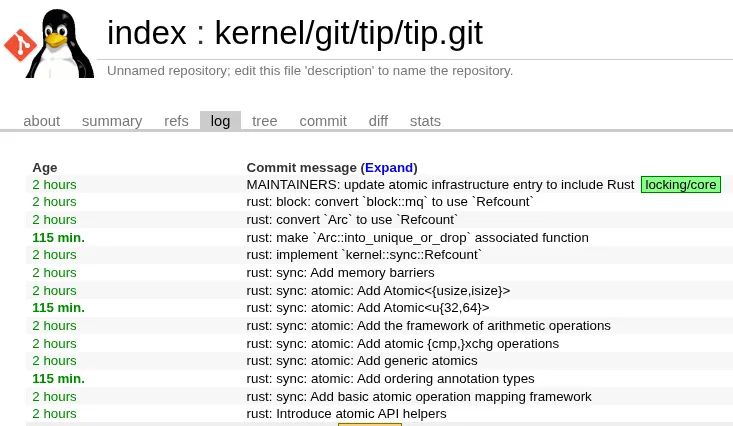Viewport: 733px width, 426px height.
Task: Go to the tree tab
Action: coord(264,121)
